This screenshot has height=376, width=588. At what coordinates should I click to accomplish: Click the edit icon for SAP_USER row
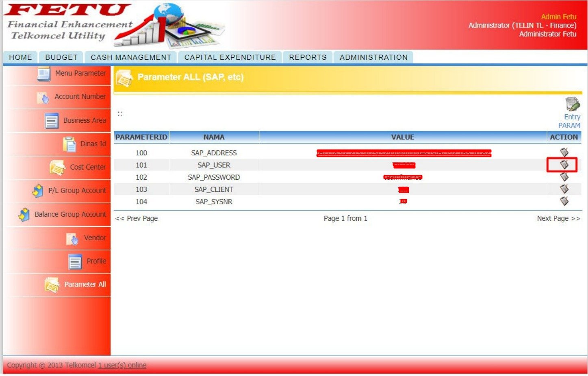point(564,165)
